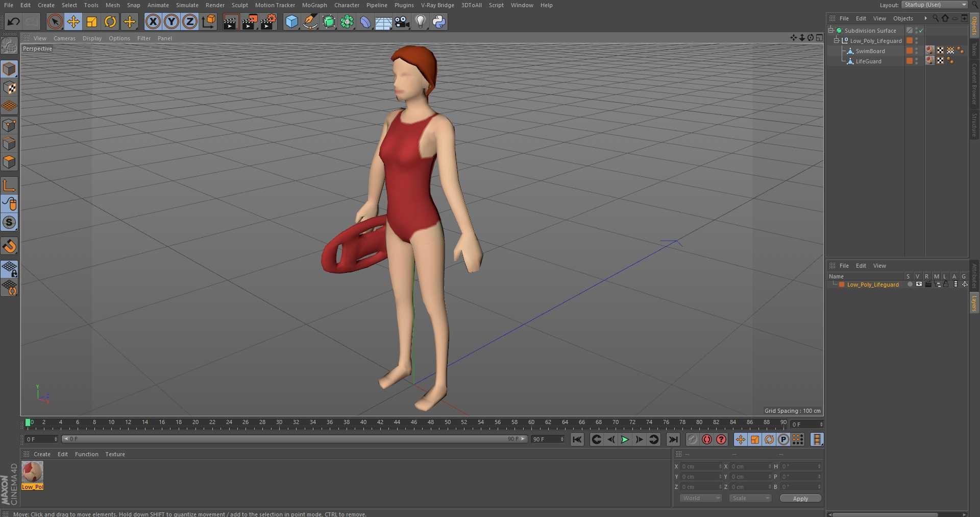Toggle Low_Poly_Lifeguard layer view visibility
The image size is (980, 517).
click(x=919, y=284)
